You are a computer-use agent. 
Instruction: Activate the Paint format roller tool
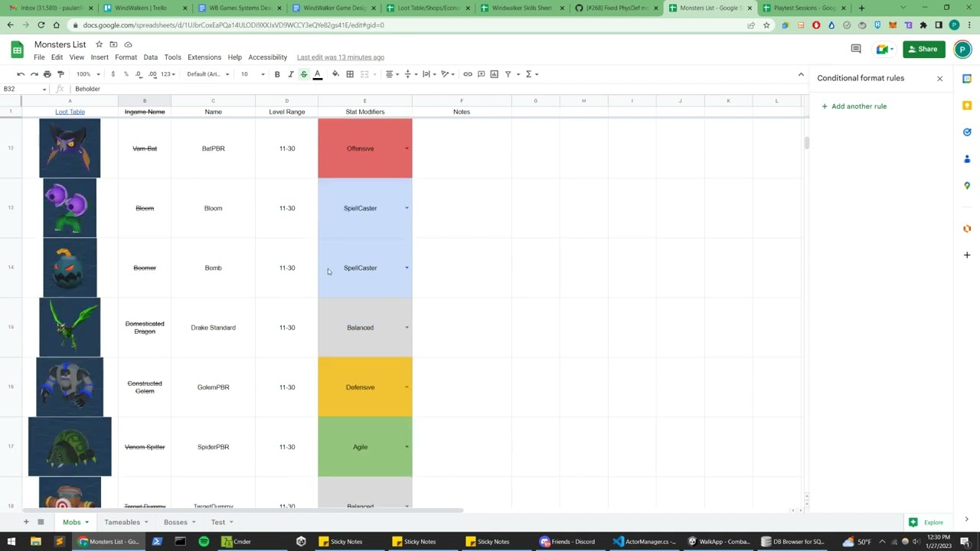(x=60, y=74)
